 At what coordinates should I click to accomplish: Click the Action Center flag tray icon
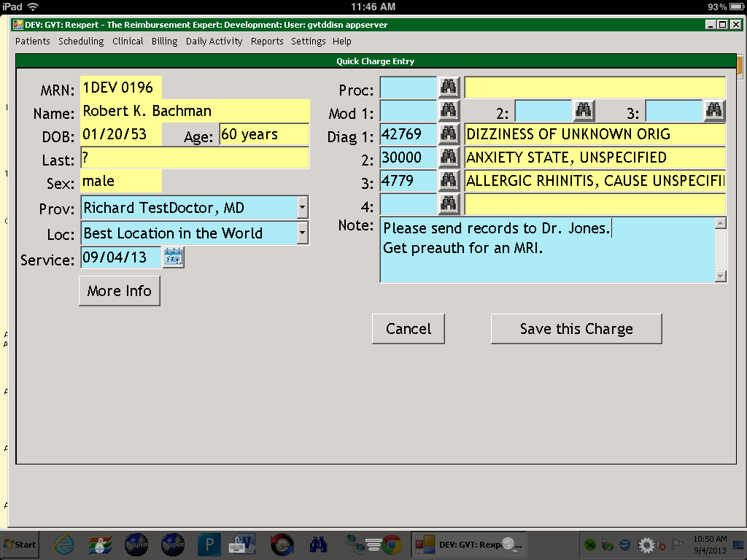point(677,544)
